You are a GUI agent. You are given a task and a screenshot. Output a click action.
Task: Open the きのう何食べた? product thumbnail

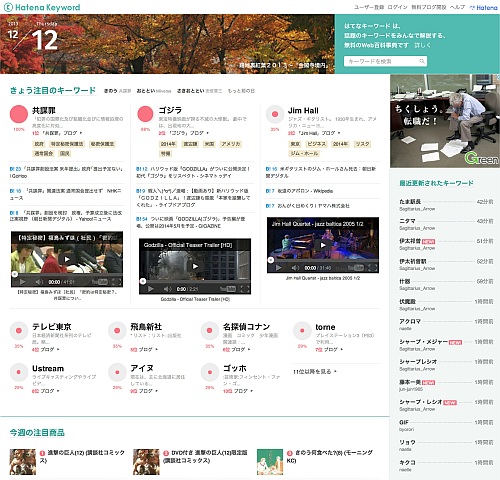[x=270, y=462]
